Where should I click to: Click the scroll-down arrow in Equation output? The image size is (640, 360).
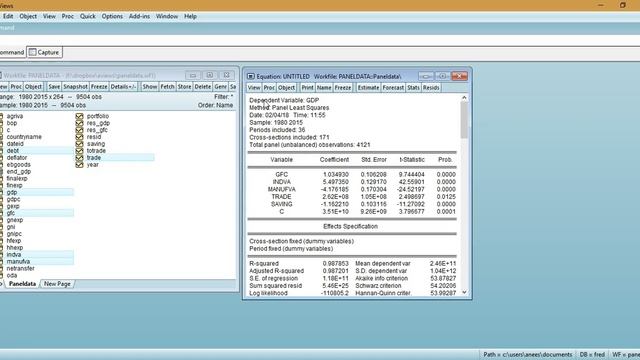(x=464, y=292)
